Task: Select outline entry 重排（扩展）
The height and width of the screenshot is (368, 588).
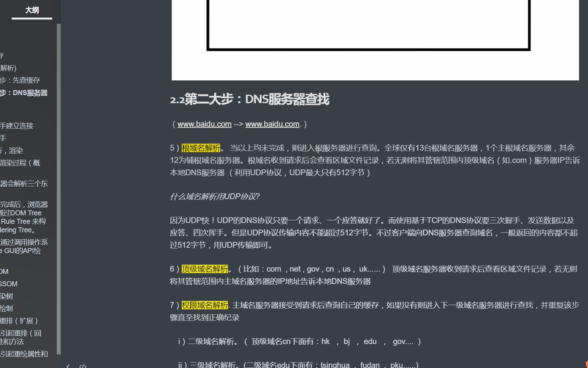Action: pos(19,321)
